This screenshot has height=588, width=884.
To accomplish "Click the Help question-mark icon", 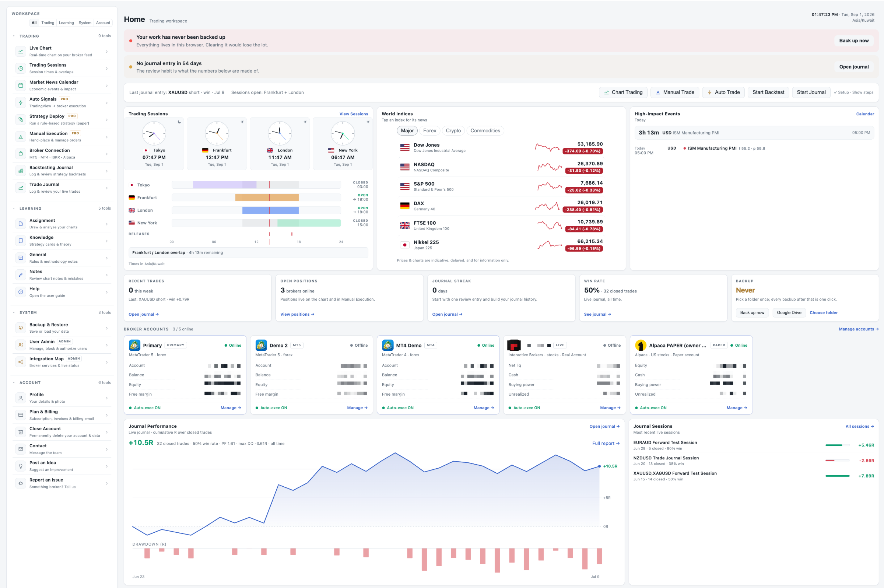I will coord(21,292).
